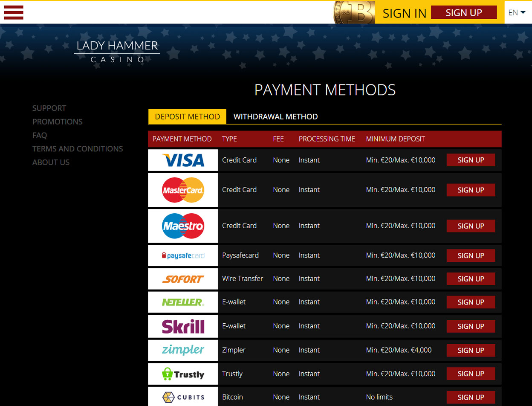Viewport: 532px width, 406px height.
Task: Click Instant in the Sofort row
Action: 309,278
